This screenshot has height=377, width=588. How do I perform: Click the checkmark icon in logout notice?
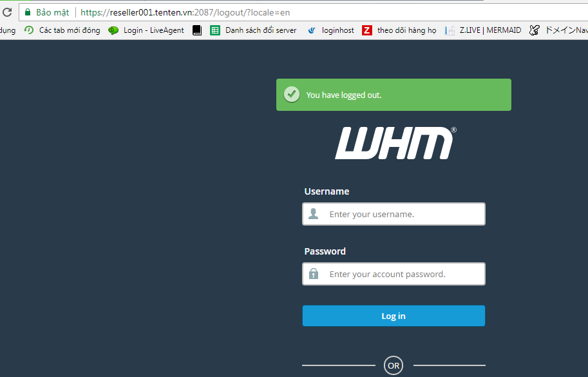pyautogui.click(x=292, y=95)
